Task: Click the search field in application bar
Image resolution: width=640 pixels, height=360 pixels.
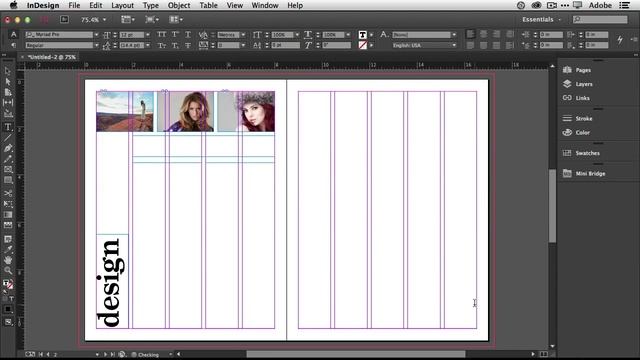Action: [600, 19]
